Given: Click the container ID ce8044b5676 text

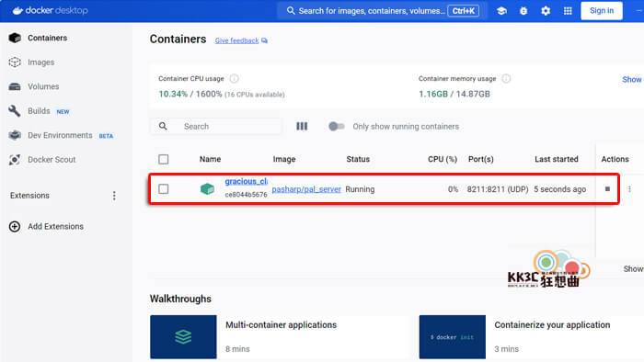Looking at the screenshot, I should coord(246,195).
